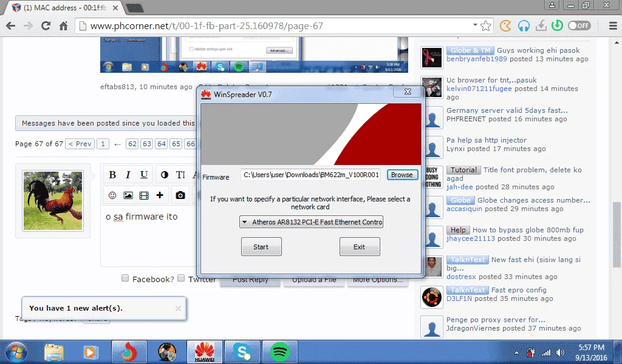The height and width of the screenshot is (364, 622).
Task: Show hidden tray icons arrow
Action: click(x=516, y=352)
